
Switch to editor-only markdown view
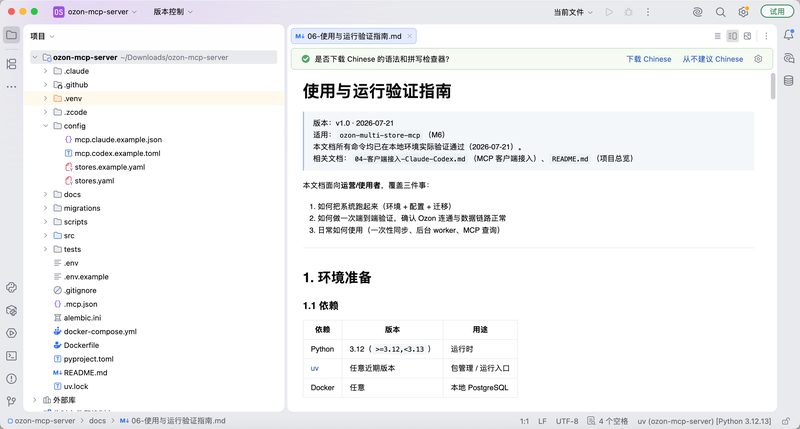[x=717, y=36]
